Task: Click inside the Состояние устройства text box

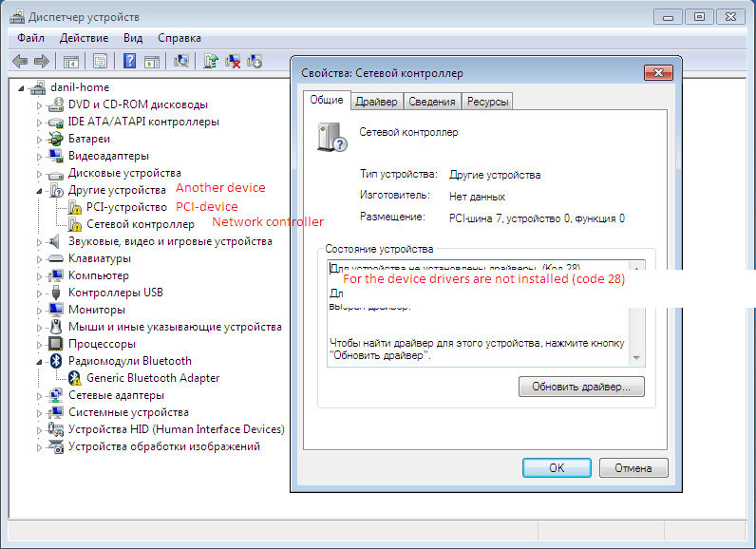Action: click(x=485, y=314)
